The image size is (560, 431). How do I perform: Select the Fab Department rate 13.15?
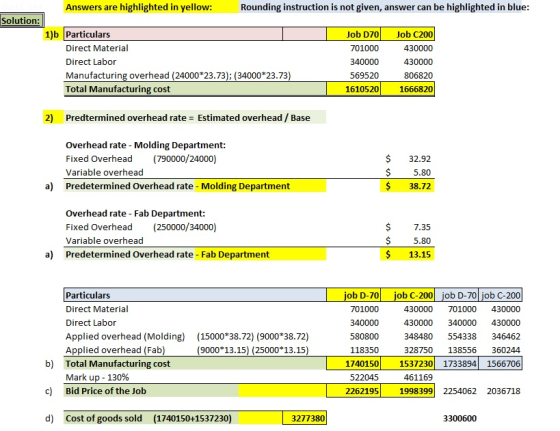(408, 255)
